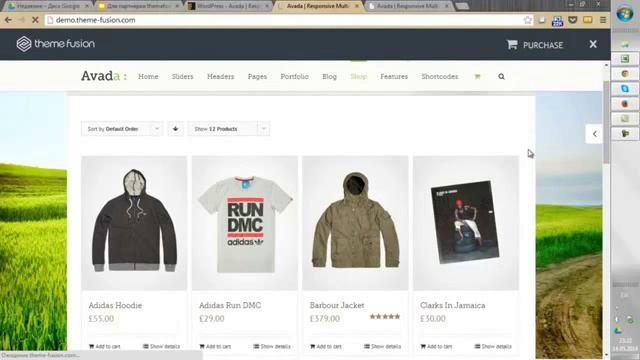Click the theme fusion logo
The height and width of the screenshot is (360, 640).
[x=56, y=44]
